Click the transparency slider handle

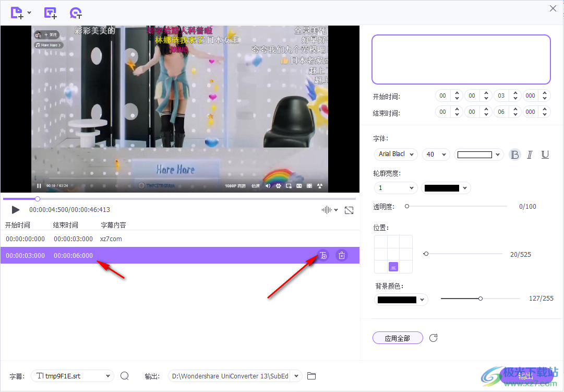click(407, 206)
